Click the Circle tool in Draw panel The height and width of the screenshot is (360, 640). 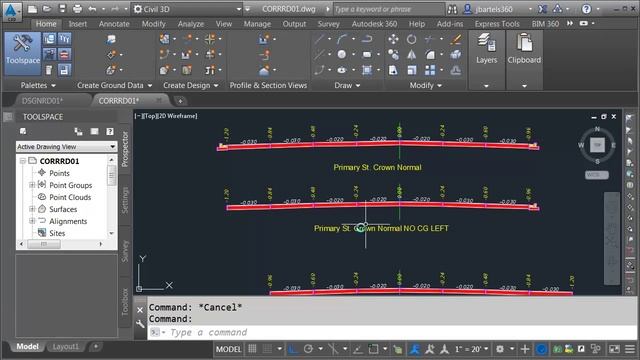tap(342, 54)
